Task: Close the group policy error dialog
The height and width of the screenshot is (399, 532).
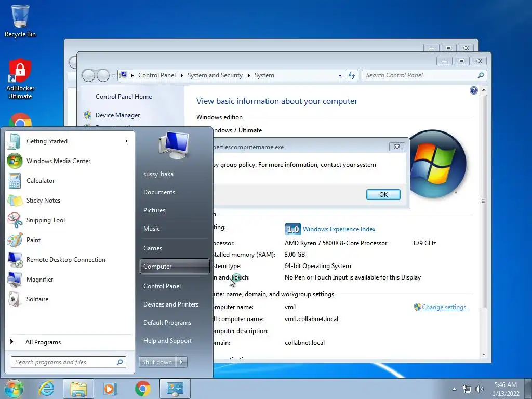Action: [x=397, y=147]
